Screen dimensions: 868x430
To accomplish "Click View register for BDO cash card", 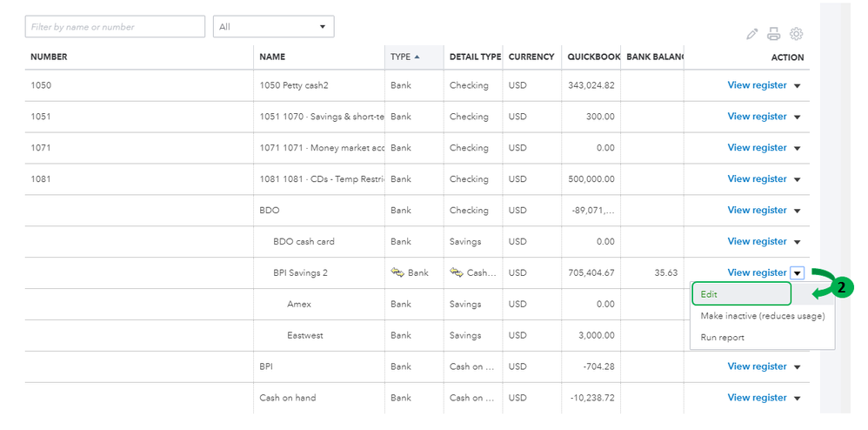I will [757, 241].
